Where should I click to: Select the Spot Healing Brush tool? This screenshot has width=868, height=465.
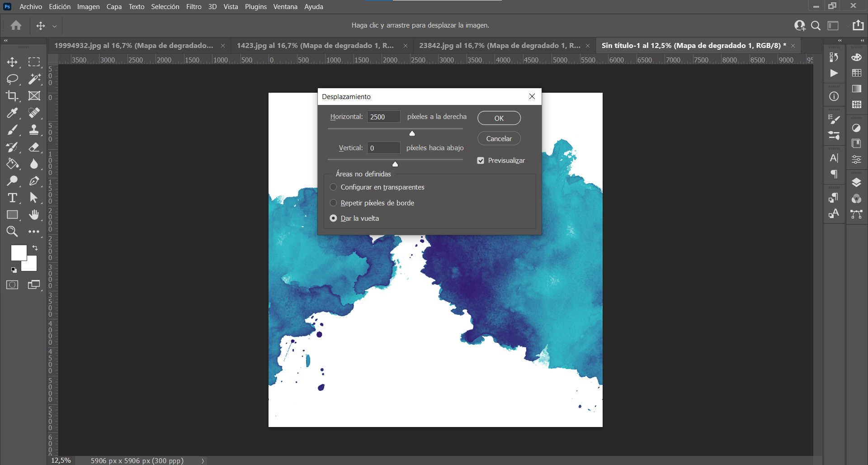[x=34, y=113]
